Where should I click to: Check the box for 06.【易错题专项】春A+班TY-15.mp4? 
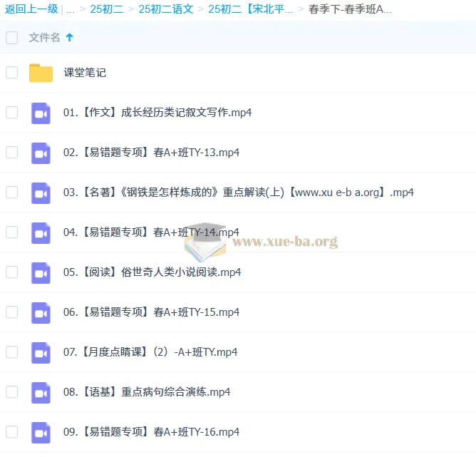12,312
